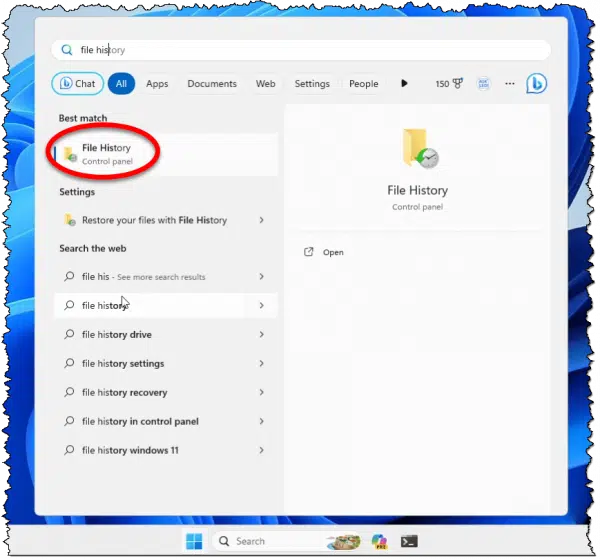Viewport: 600px width, 559px height.
Task: Click the taskbar Search box
Action: [287, 541]
